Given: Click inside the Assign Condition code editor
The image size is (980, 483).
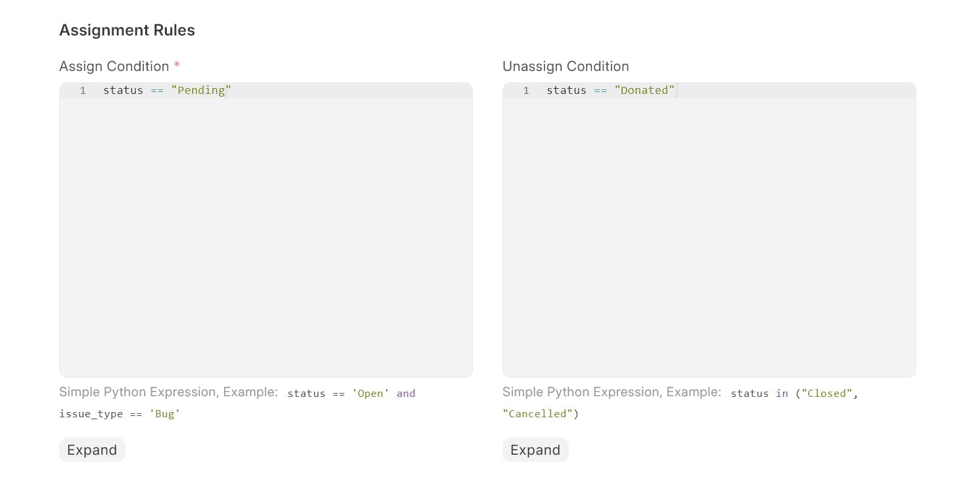Looking at the screenshot, I should 263,197.
